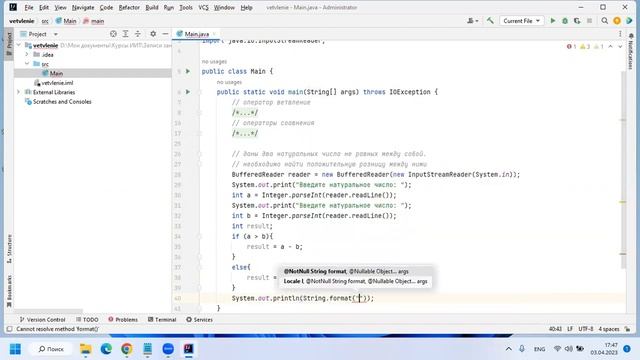Viewport: 640px width, 360px height.
Task: Open the Tools menu
Action: pos(186,7)
